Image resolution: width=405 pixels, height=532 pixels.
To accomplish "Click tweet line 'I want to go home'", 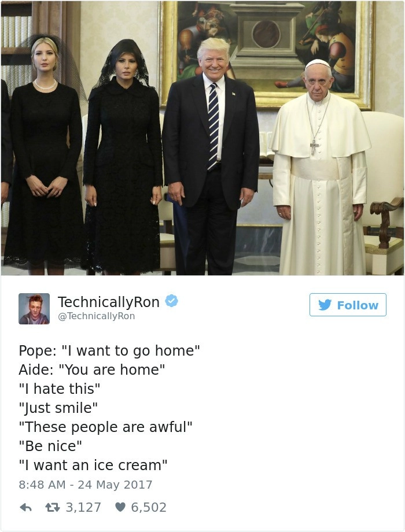I will pyautogui.click(x=109, y=351).
